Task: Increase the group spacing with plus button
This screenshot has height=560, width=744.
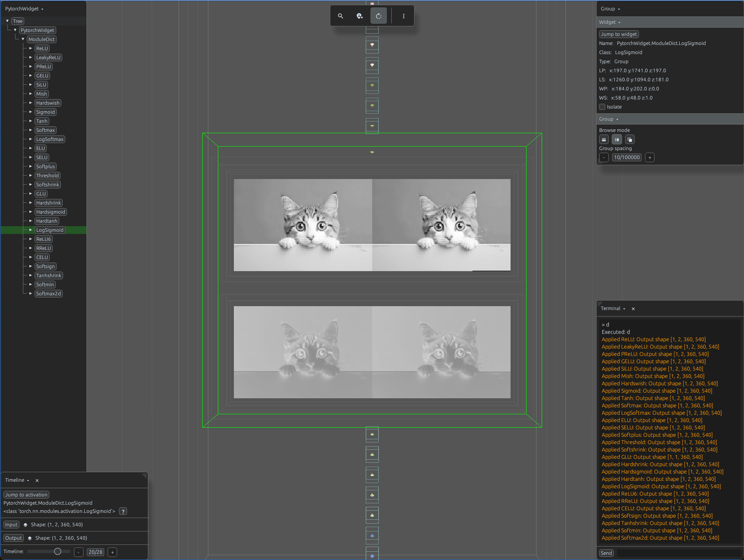Action: [650, 158]
